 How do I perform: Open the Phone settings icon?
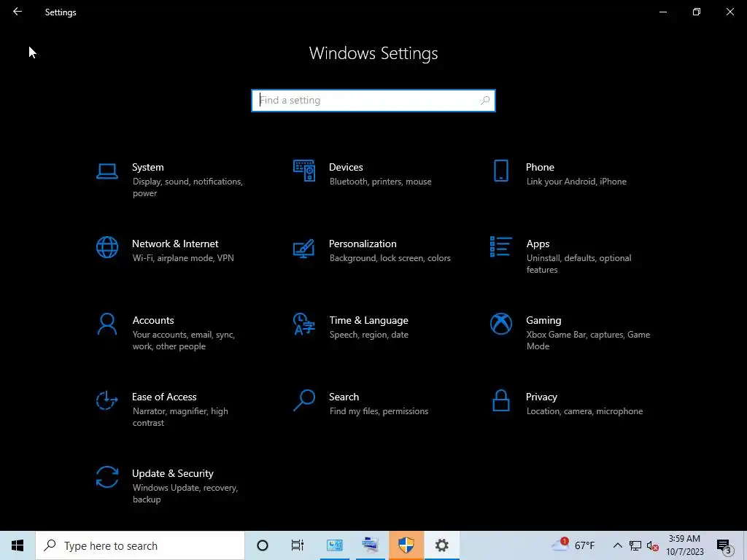click(500, 171)
